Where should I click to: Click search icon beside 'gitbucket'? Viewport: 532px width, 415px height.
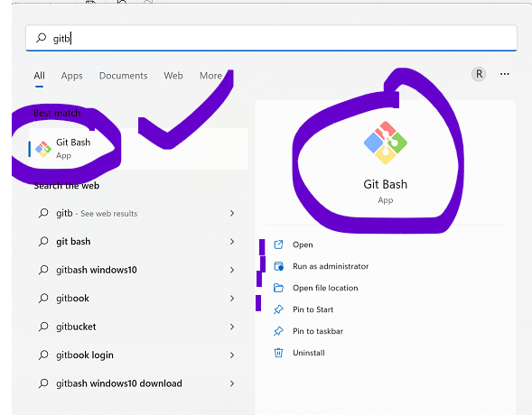pos(43,327)
